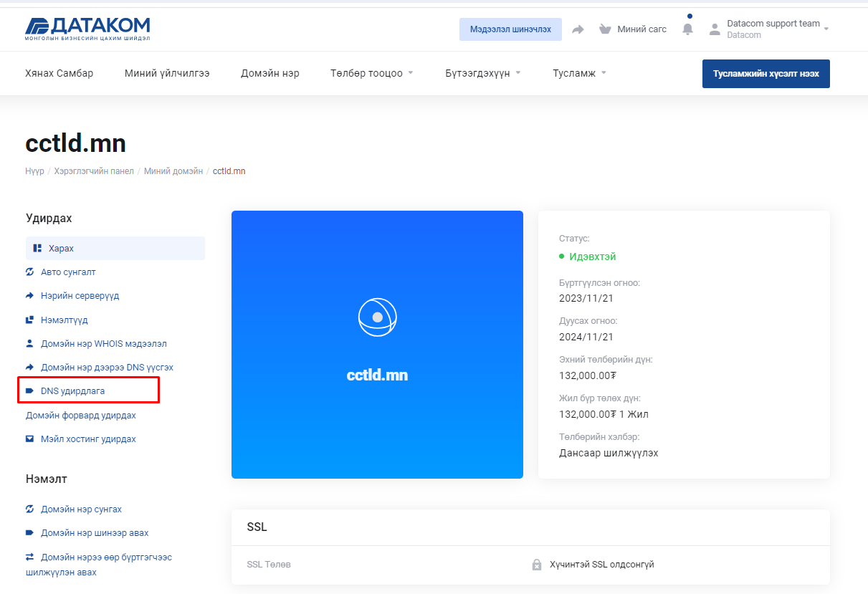Open the Домэйн нэр шинээр авах link
The image size is (868, 594).
point(95,533)
